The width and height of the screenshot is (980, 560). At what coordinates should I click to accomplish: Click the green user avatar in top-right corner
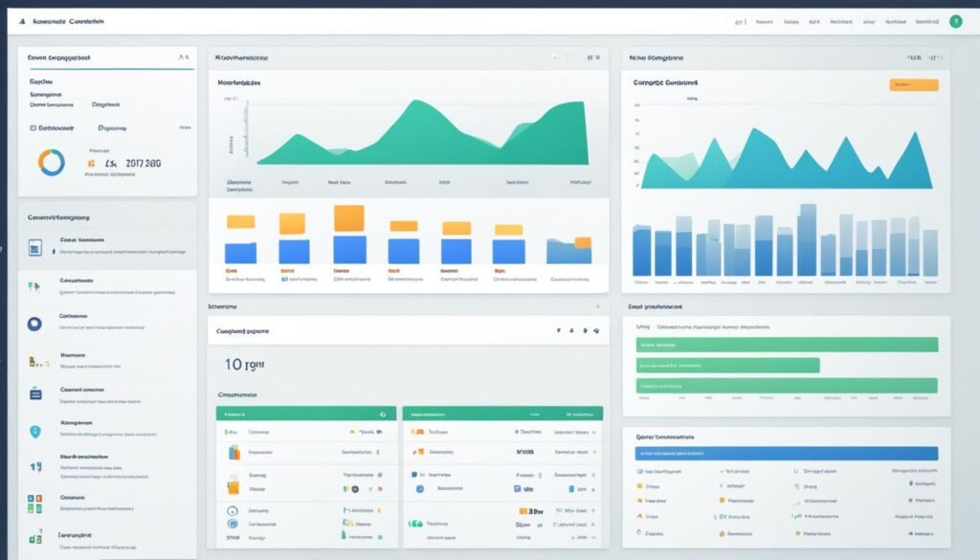click(x=954, y=21)
